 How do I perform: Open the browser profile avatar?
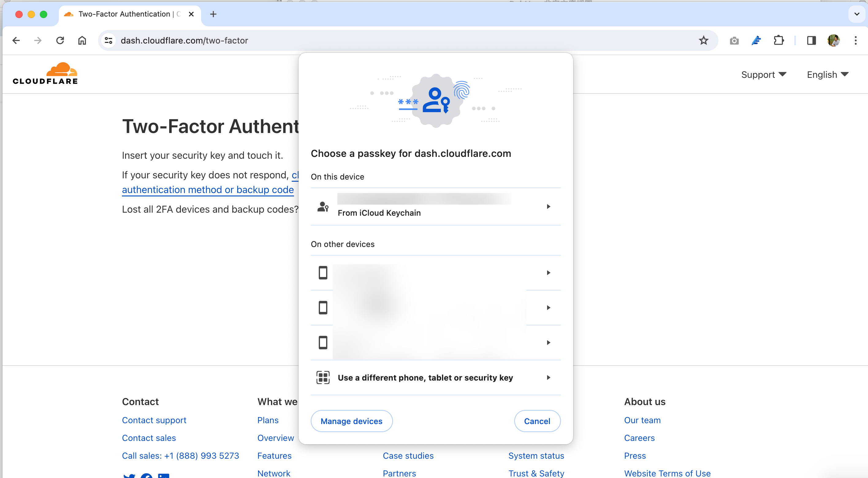(x=834, y=40)
